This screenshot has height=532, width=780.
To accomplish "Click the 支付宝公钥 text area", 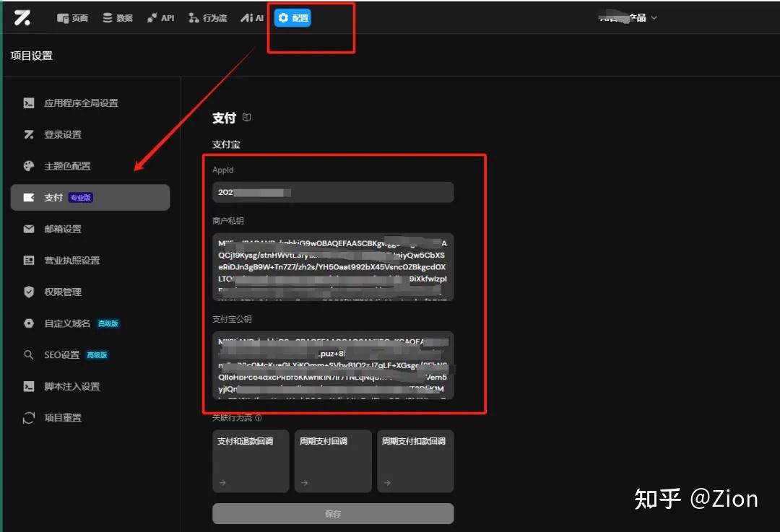I will [x=333, y=365].
